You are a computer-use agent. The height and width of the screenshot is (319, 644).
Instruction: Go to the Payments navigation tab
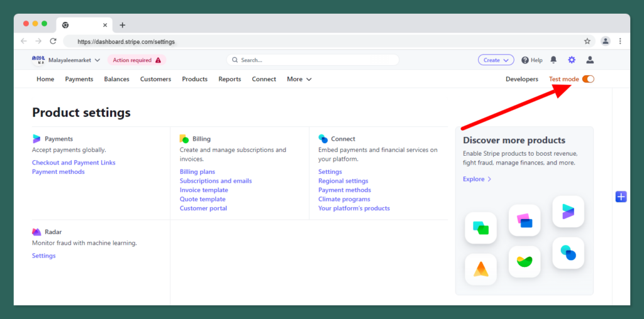tap(79, 79)
